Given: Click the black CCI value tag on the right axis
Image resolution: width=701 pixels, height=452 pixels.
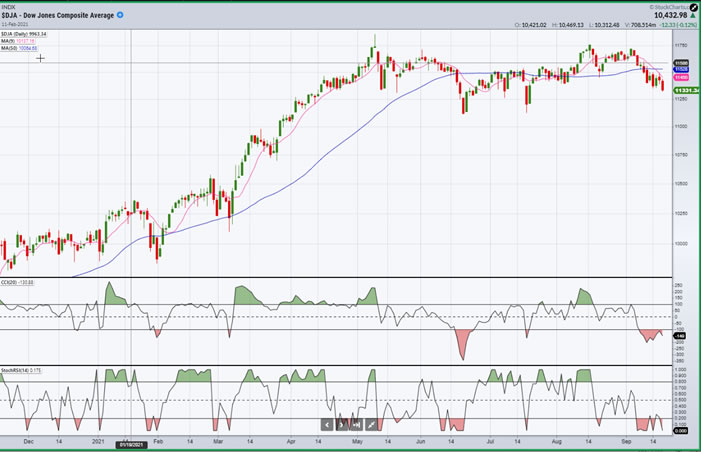Looking at the screenshot, I should [x=680, y=335].
